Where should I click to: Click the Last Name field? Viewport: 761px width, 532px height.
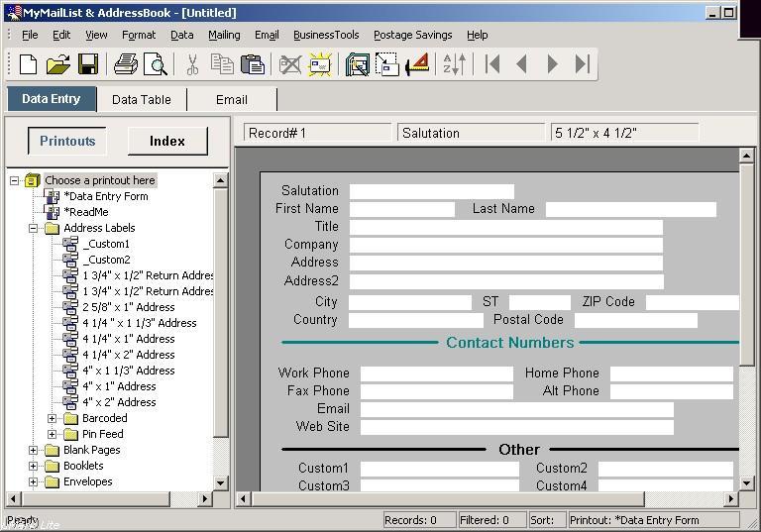(x=631, y=209)
